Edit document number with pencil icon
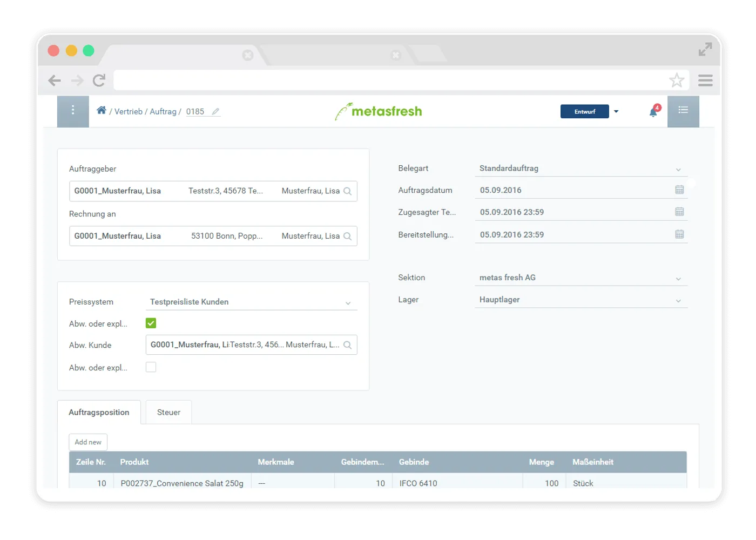756x540 pixels. coord(215,112)
